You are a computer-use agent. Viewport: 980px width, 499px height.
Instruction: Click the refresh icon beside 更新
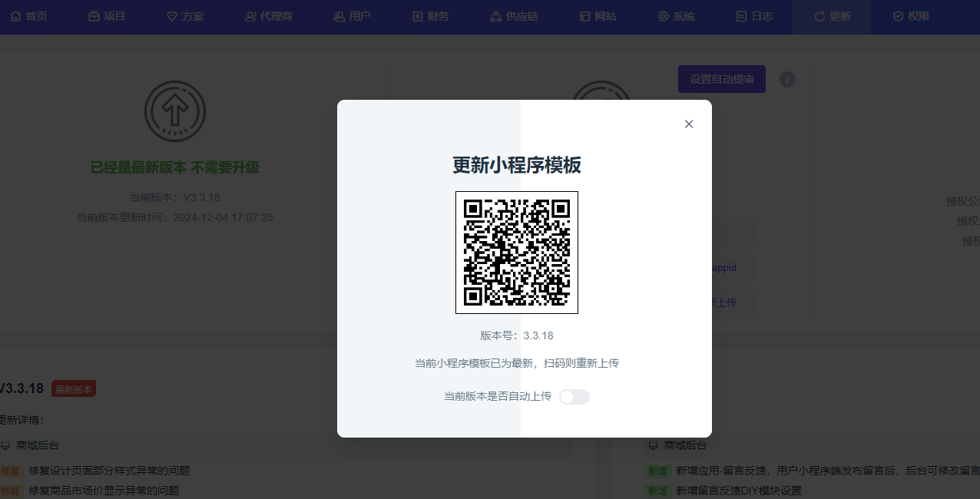(x=819, y=16)
